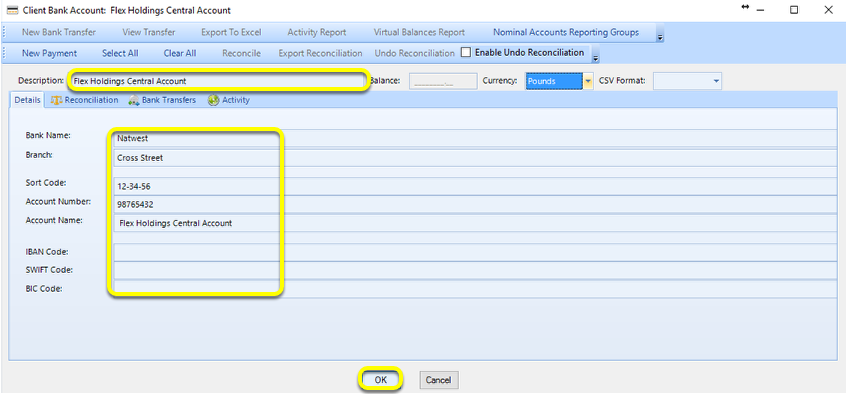The width and height of the screenshot is (846, 394).
Task: Click the Cancel button
Action: coord(439,380)
